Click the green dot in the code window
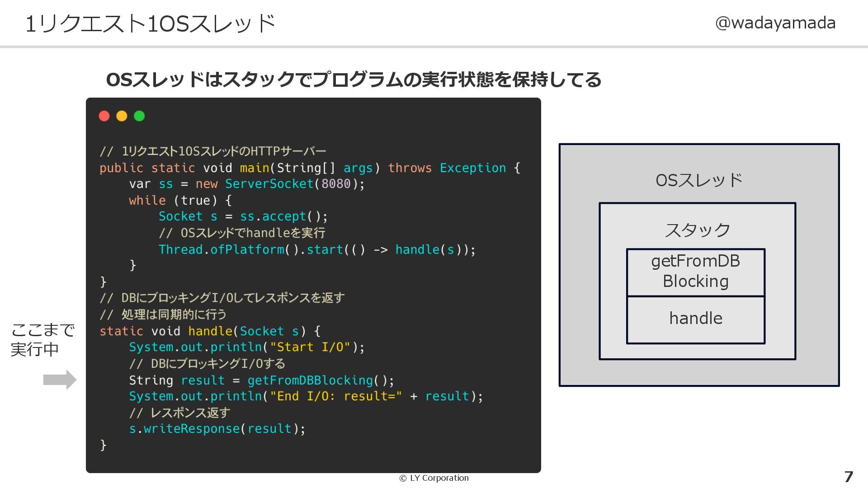Screen dimensions: 868x488 coord(139,116)
